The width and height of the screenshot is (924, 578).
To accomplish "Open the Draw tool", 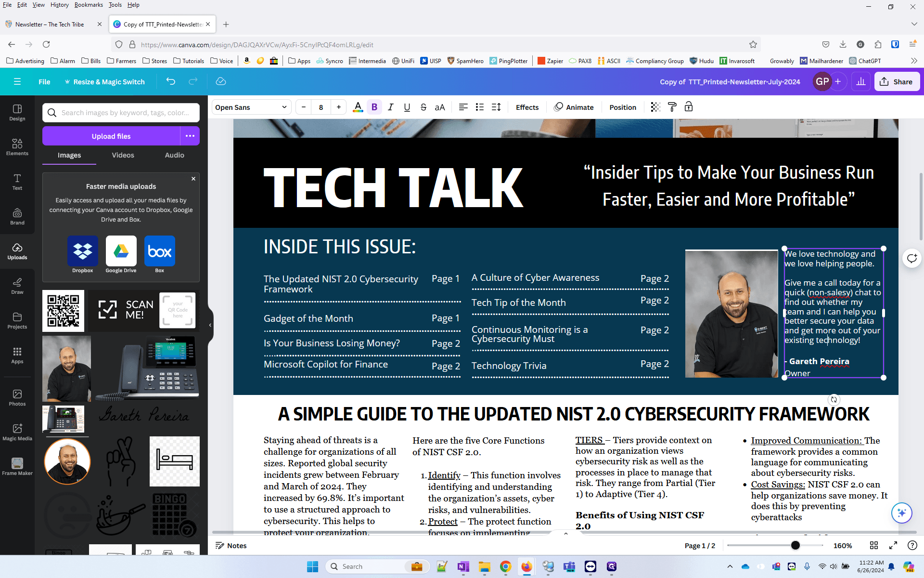I will 17,286.
